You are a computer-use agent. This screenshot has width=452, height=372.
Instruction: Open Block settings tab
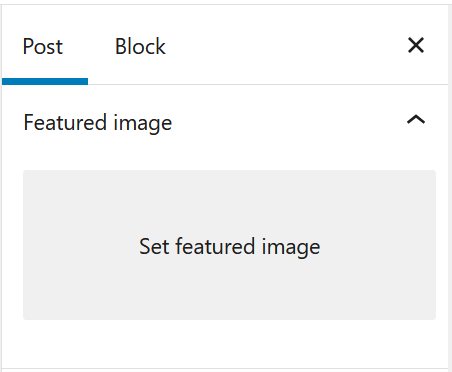click(140, 46)
